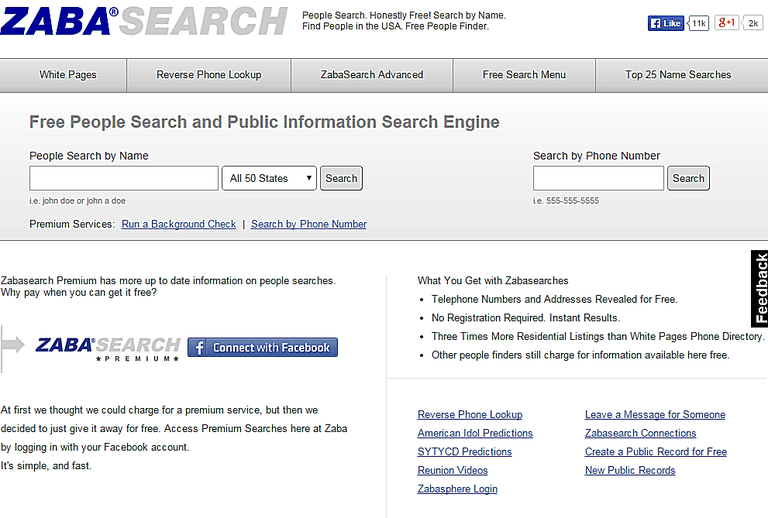Click 'It's simple, and fast.' text
The height and width of the screenshot is (518, 768).
(x=46, y=466)
